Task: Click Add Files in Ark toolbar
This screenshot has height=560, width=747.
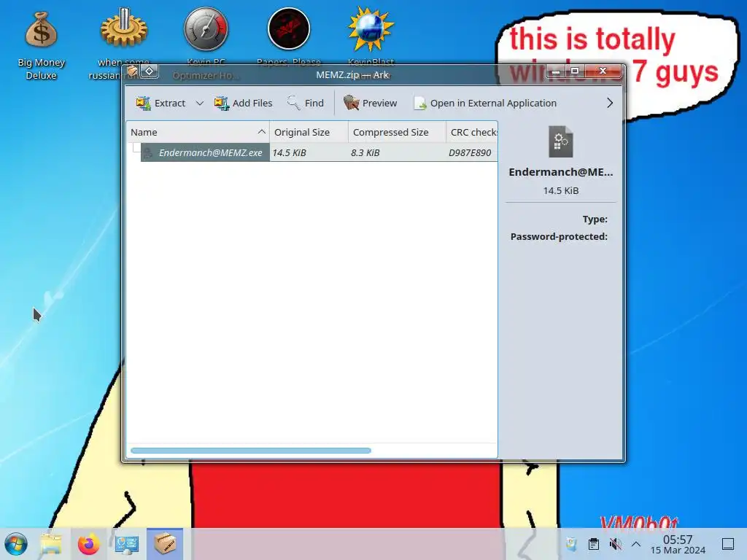Action: (243, 103)
